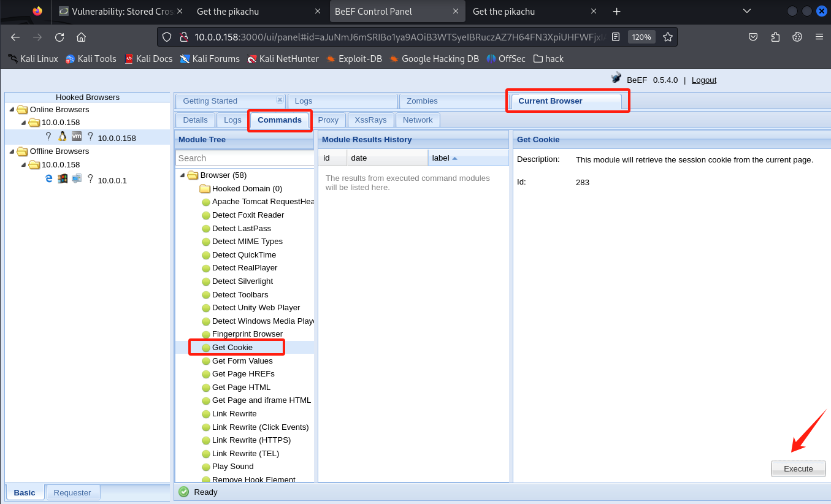Collapse the Offline Browsers tree node
This screenshot has width=831, height=504.
pyautogui.click(x=12, y=151)
